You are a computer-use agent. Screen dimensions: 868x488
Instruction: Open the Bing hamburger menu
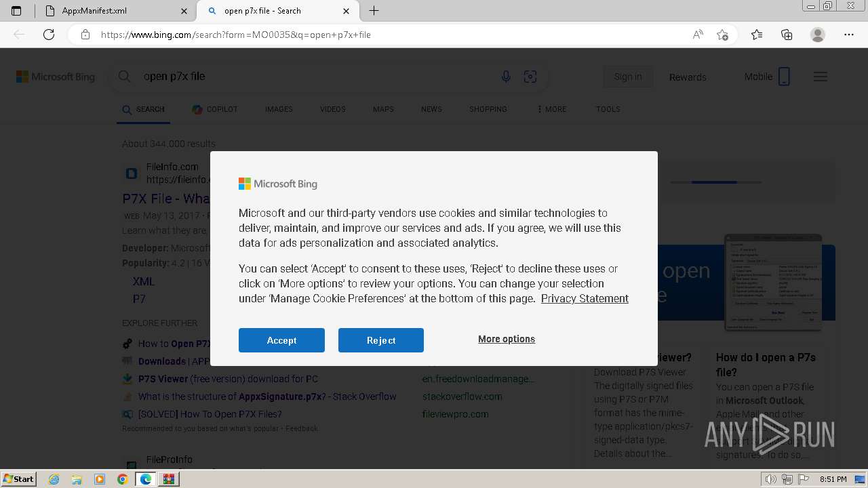click(x=821, y=77)
